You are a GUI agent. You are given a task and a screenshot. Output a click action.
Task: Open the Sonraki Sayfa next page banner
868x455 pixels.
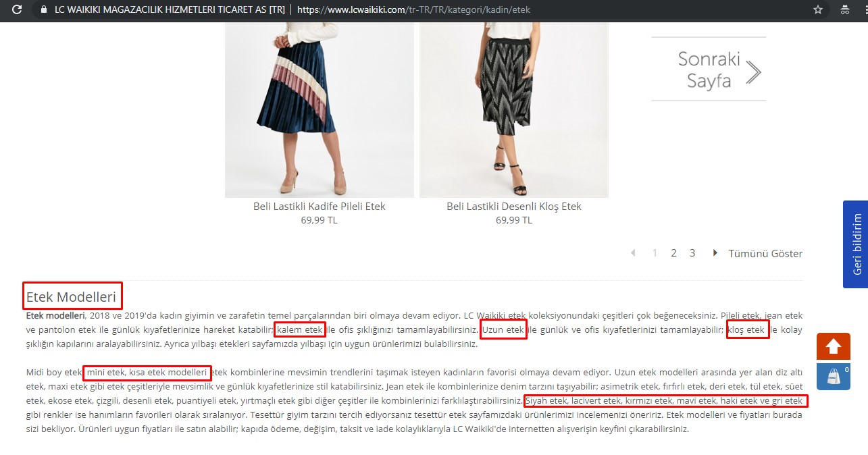click(709, 70)
